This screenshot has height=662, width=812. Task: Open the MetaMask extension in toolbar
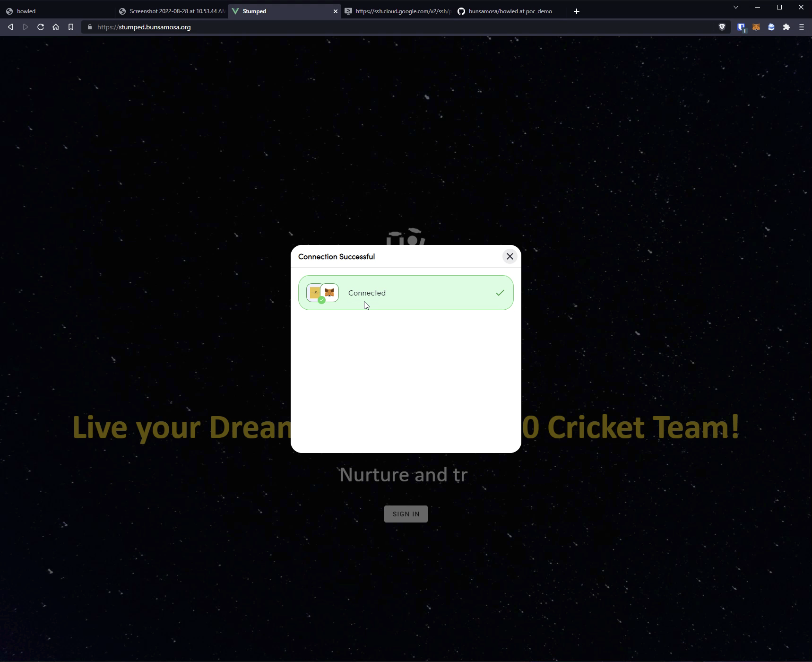point(756,27)
